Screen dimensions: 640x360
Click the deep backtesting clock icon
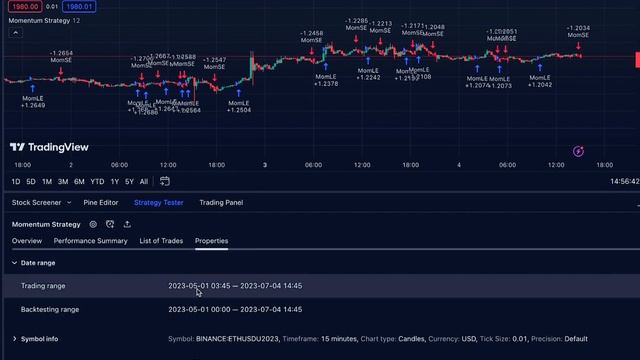pos(110,224)
